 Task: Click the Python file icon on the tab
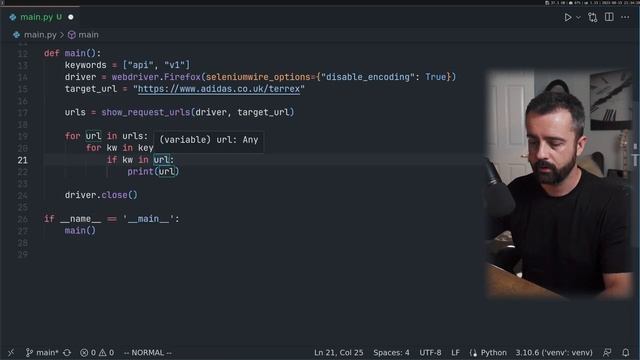tap(13, 17)
